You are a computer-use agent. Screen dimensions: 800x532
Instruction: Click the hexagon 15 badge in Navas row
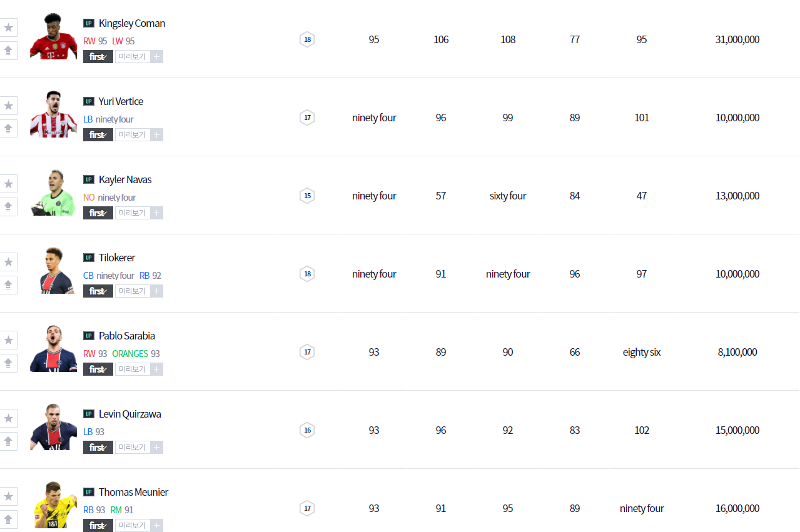[307, 196]
